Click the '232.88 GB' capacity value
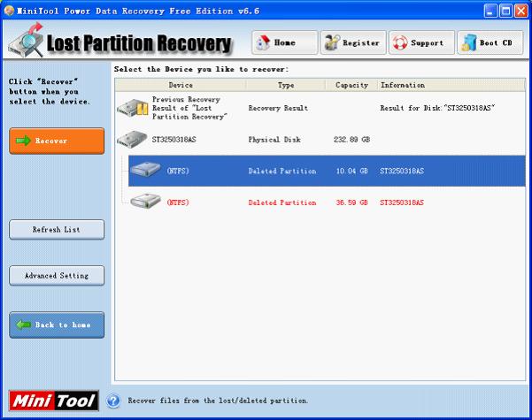This screenshot has width=532, height=420. click(351, 140)
